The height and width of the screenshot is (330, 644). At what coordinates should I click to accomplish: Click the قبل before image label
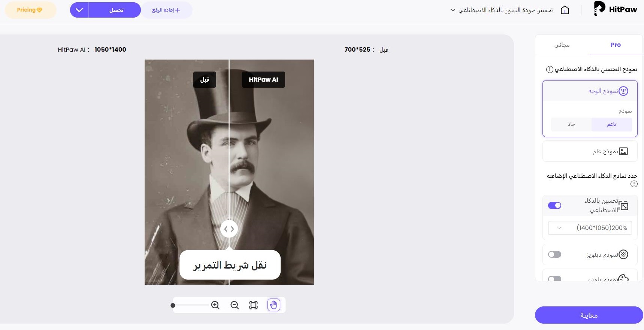[205, 79]
